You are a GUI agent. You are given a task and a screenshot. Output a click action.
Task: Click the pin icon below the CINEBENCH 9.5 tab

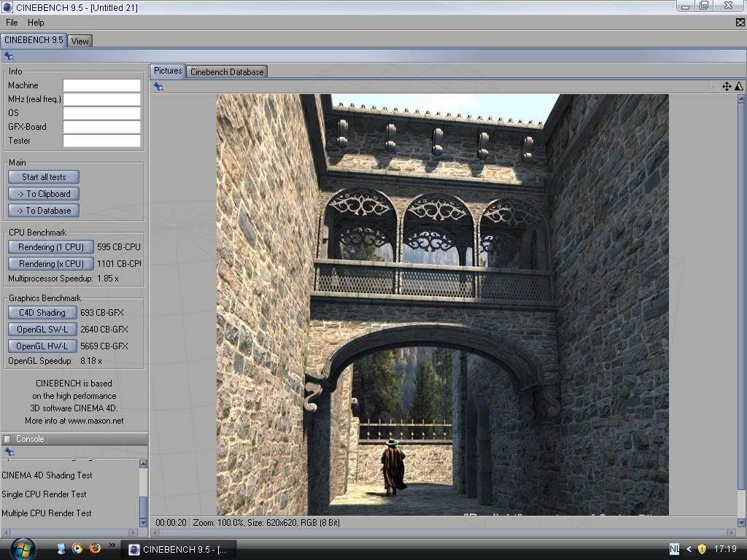[9, 56]
